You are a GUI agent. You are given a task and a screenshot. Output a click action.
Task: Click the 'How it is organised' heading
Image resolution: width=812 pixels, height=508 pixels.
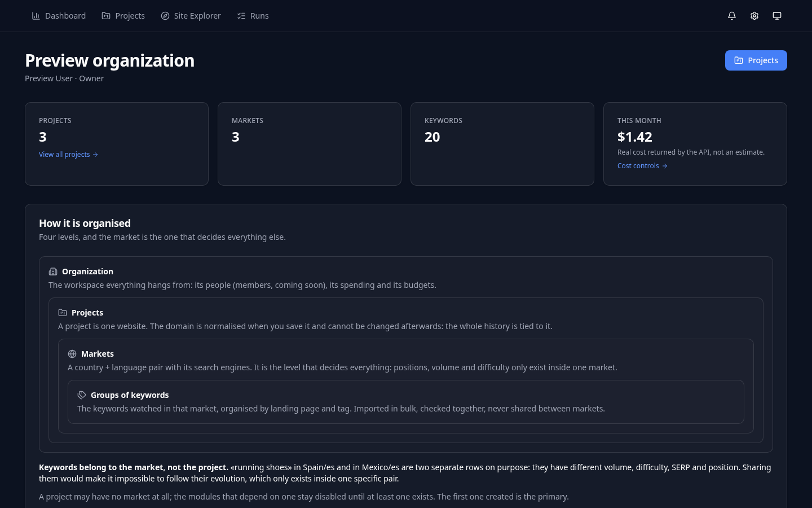[85, 224]
